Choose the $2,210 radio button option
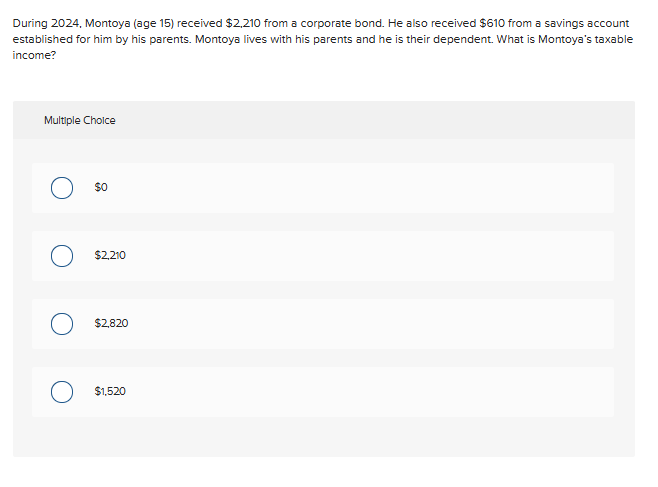658x487 pixels. click(62, 256)
